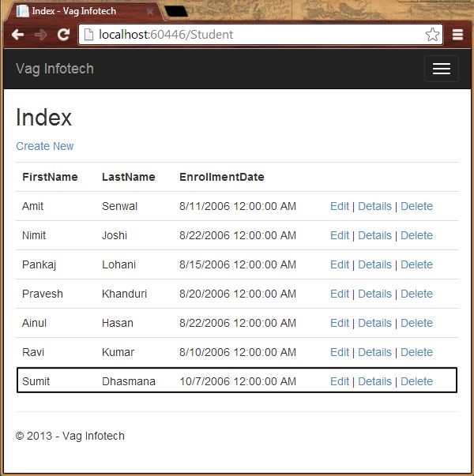Click date 8/15/2006 12:00:00 AM
This screenshot has width=474, height=476.
(238, 264)
